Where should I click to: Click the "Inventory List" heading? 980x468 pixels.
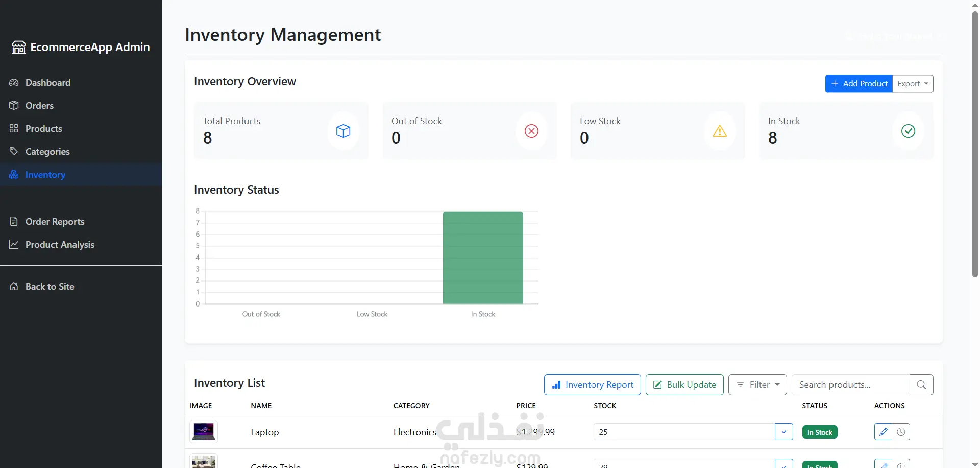point(229,383)
